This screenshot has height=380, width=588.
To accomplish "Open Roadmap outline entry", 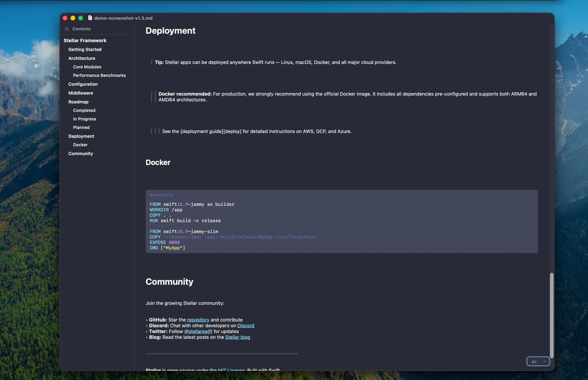I will pyautogui.click(x=78, y=102).
